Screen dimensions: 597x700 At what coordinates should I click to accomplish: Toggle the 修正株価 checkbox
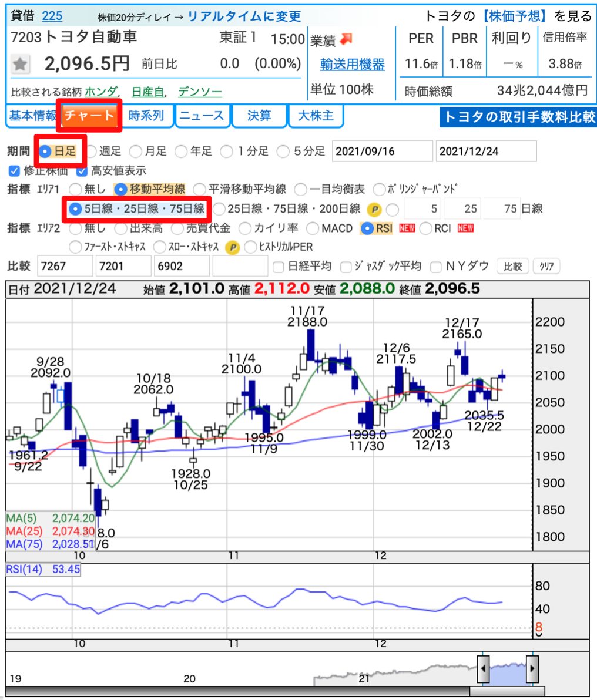coord(14,170)
